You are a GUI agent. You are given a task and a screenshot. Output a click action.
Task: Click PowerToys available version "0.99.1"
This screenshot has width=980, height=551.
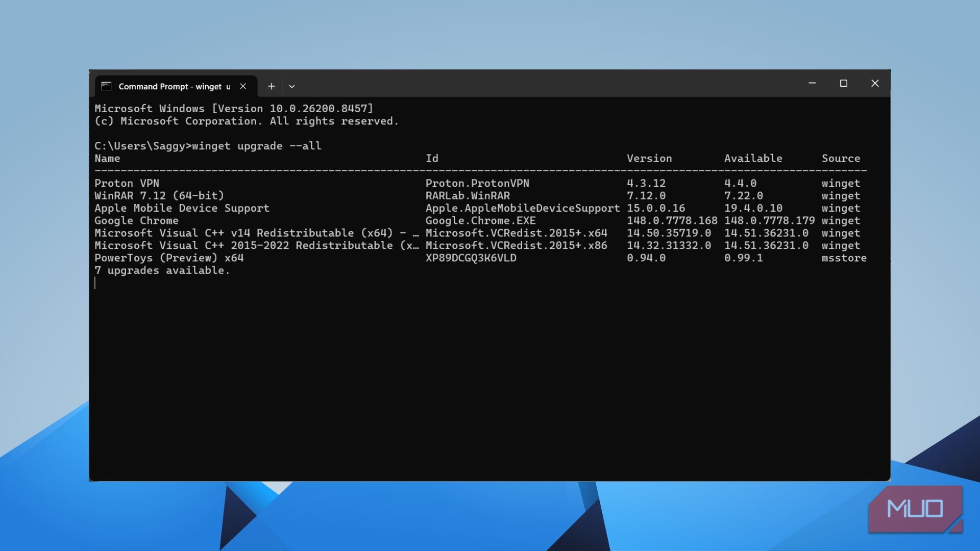click(744, 258)
